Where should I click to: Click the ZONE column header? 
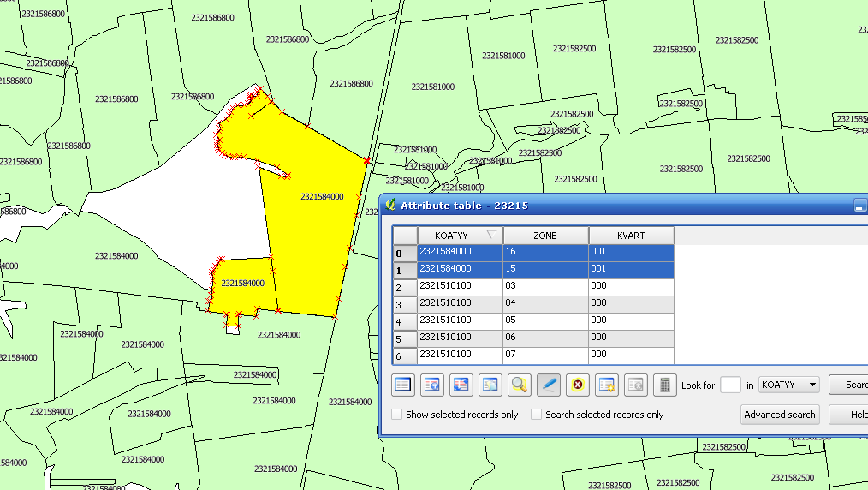(x=545, y=236)
